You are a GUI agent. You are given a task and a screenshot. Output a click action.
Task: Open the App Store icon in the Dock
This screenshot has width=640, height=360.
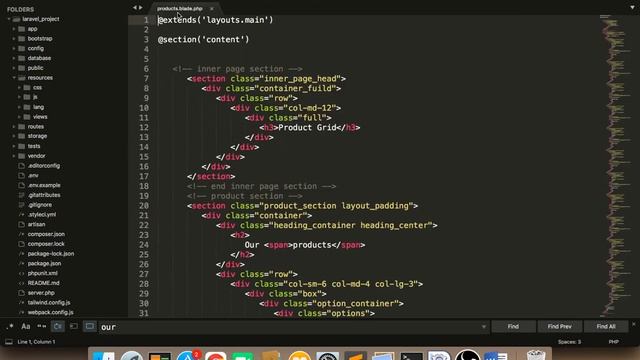pyautogui.click(x=188, y=356)
